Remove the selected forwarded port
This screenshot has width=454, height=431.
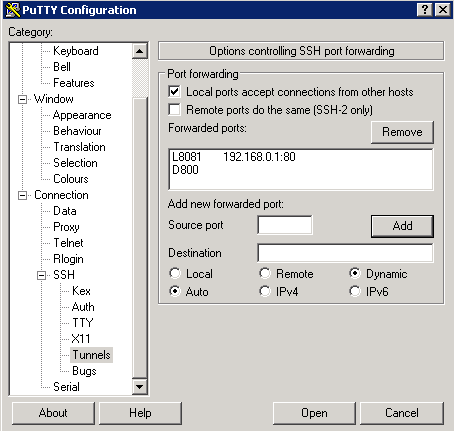[402, 132]
